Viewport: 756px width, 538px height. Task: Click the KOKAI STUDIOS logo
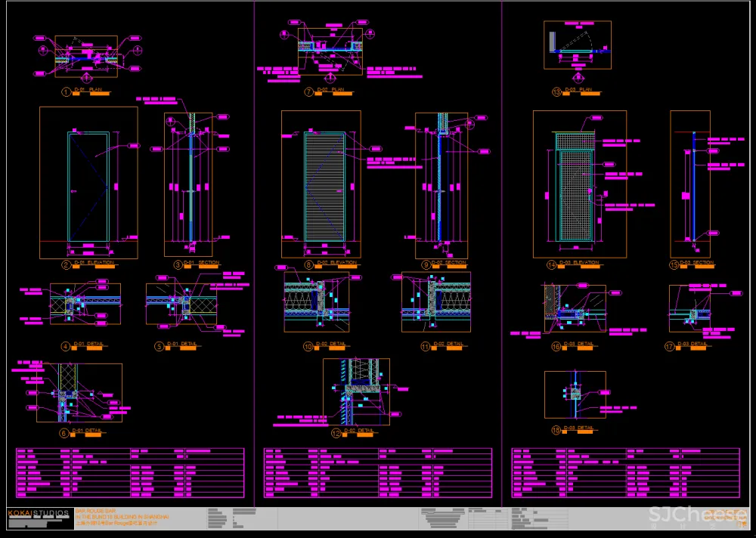tap(38, 514)
